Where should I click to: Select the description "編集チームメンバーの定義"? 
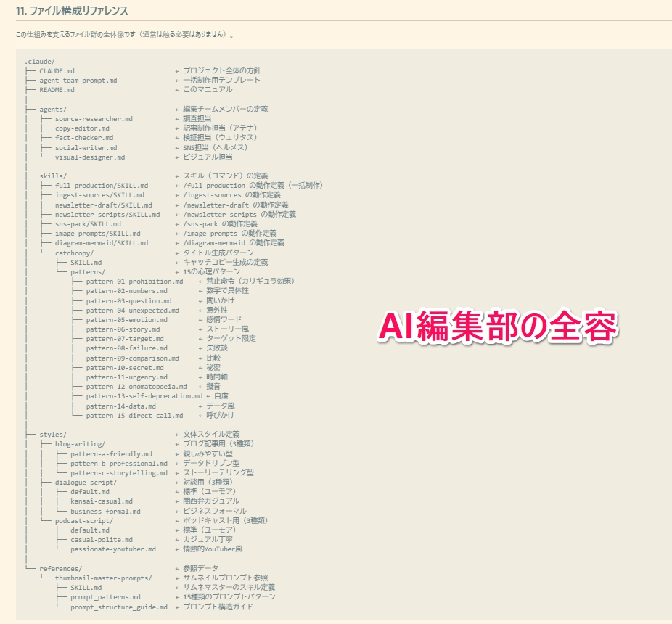click(x=226, y=110)
